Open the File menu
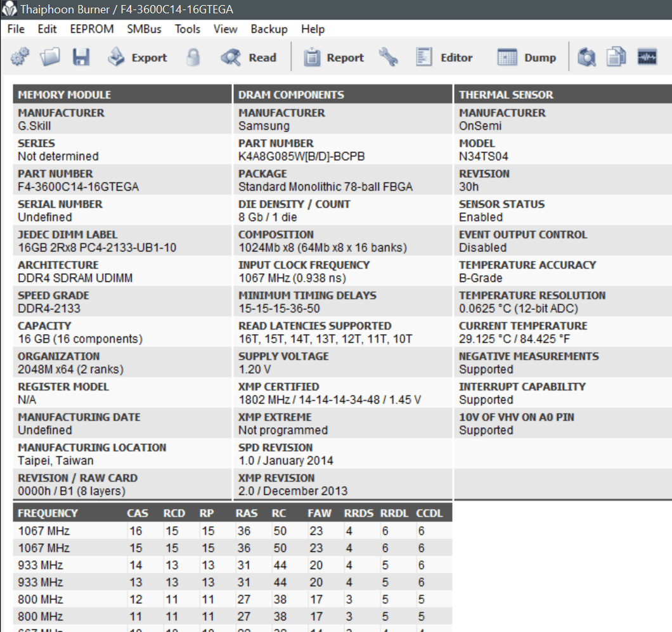 click(16, 29)
